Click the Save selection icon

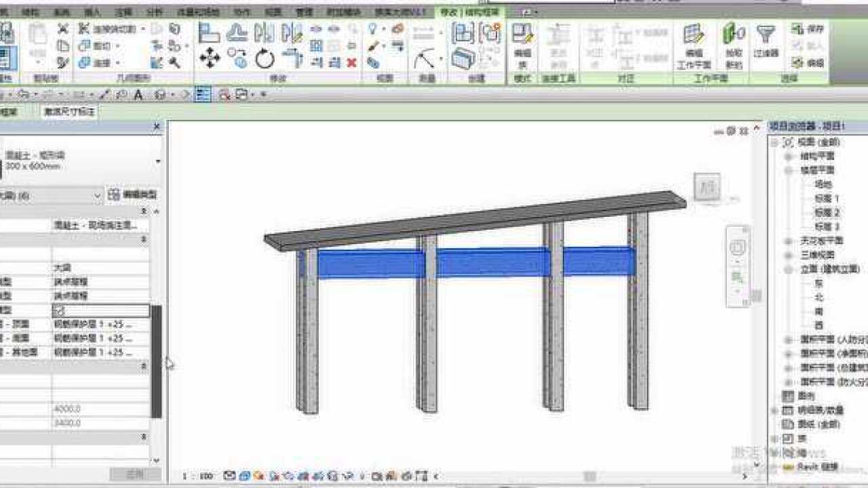(x=807, y=29)
